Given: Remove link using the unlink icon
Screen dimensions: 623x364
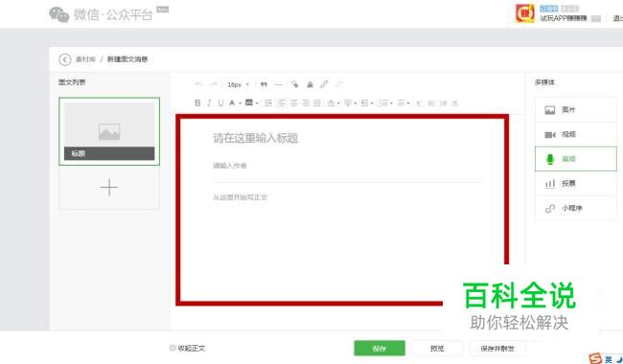Looking at the screenshot, I should pos(339,84).
